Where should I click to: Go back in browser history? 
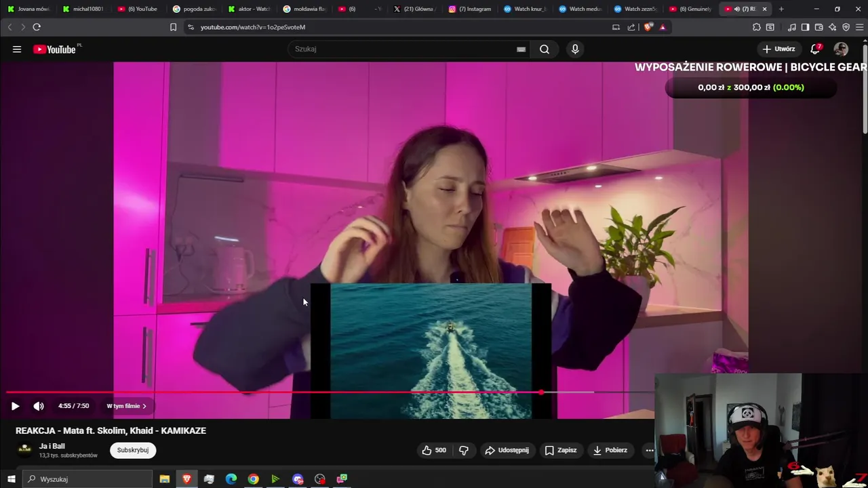tap(9, 27)
